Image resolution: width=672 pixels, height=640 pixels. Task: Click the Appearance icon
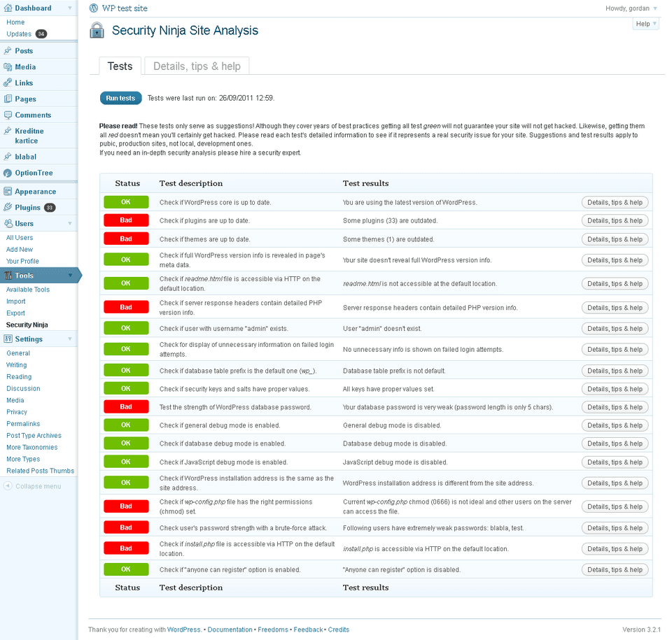pos(8,192)
